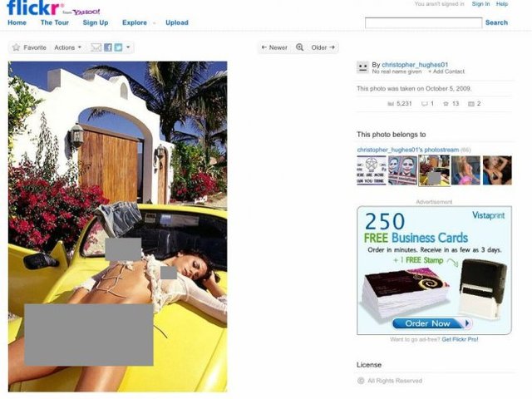The width and height of the screenshot is (532, 399).
Task: Click the favorites count star icon
Action: click(446, 103)
